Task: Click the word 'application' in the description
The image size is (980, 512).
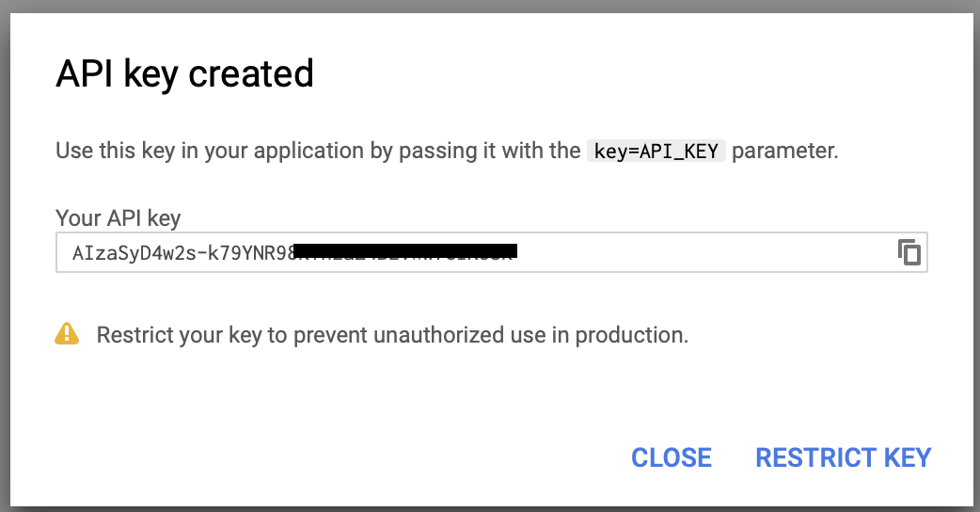Action: coord(308,152)
